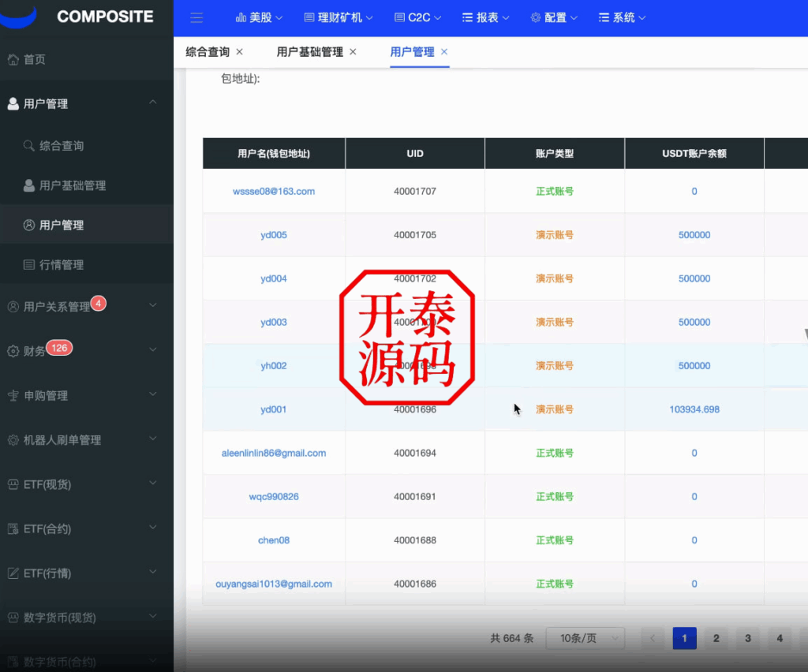Open user chen08 link
The image size is (808, 672).
tap(274, 540)
